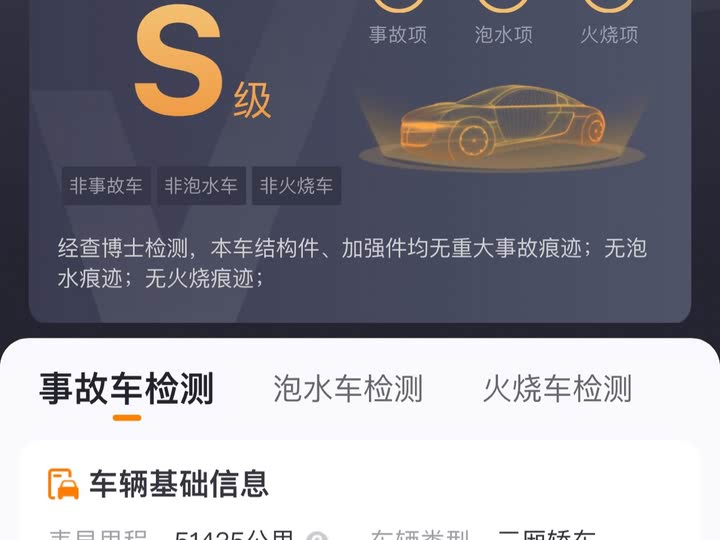
Task: Click the 51425公里 mileage value
Action: coord(234,534)
